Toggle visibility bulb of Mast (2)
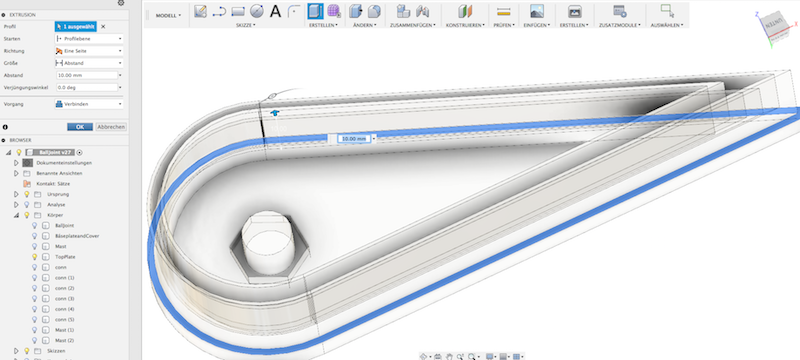800x360 pixels. point(35,340)
